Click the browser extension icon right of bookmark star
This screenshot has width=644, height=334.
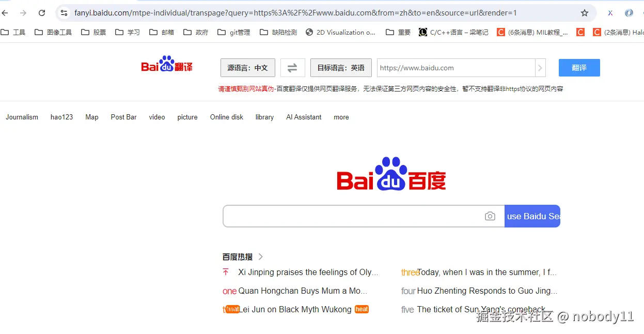610,13
